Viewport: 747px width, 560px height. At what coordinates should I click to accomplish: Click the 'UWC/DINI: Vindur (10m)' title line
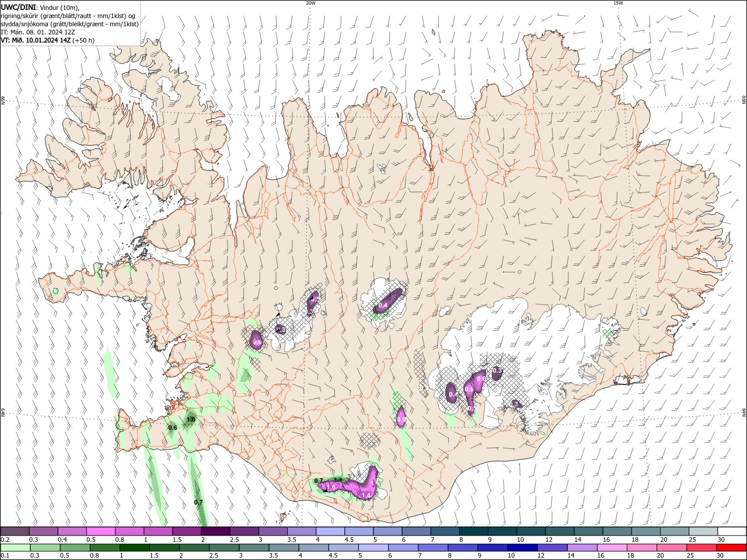pyautogui.click(x=39, y=7)
